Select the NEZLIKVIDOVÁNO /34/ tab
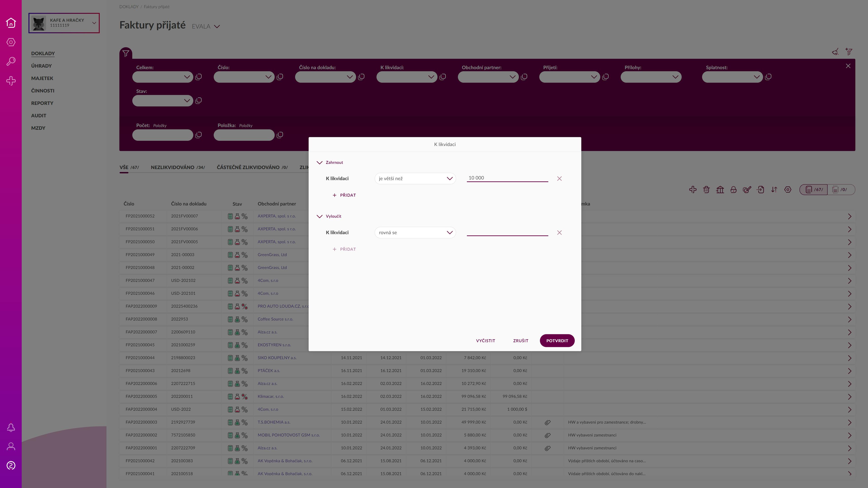 click(x=178, y=167)
